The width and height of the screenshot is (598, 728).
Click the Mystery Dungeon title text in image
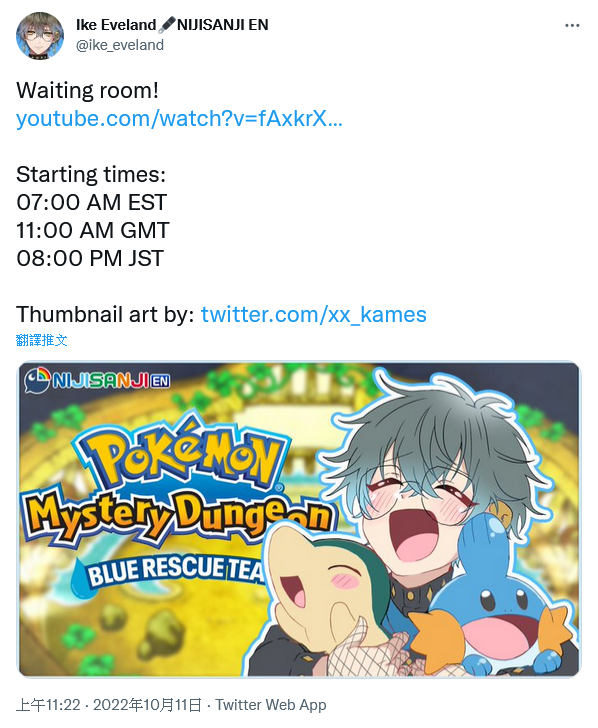pyautogui.click(x=179, y=514)
